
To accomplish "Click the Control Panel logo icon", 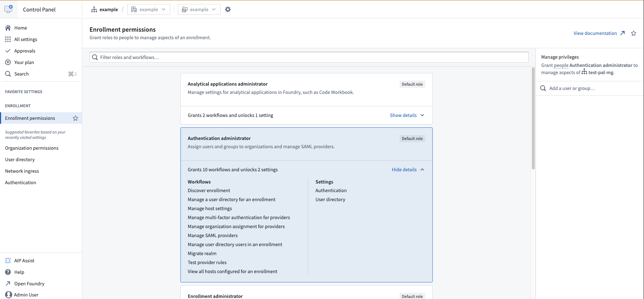I will [9, 9].
